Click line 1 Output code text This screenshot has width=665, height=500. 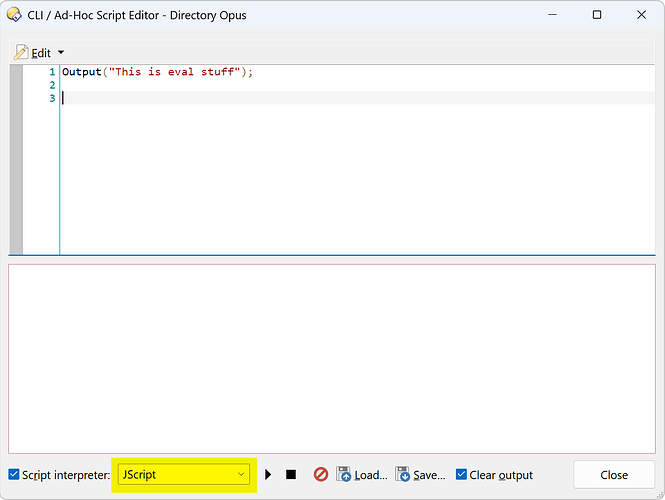click(157, 72)
